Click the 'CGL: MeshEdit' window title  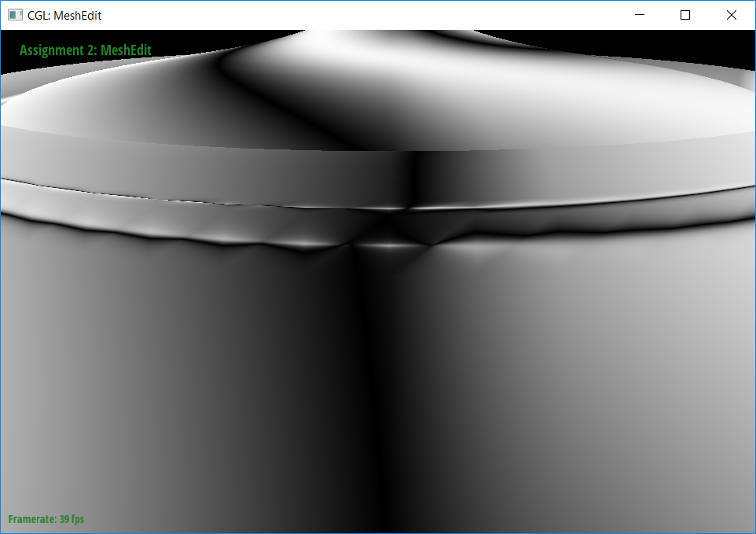64,16
